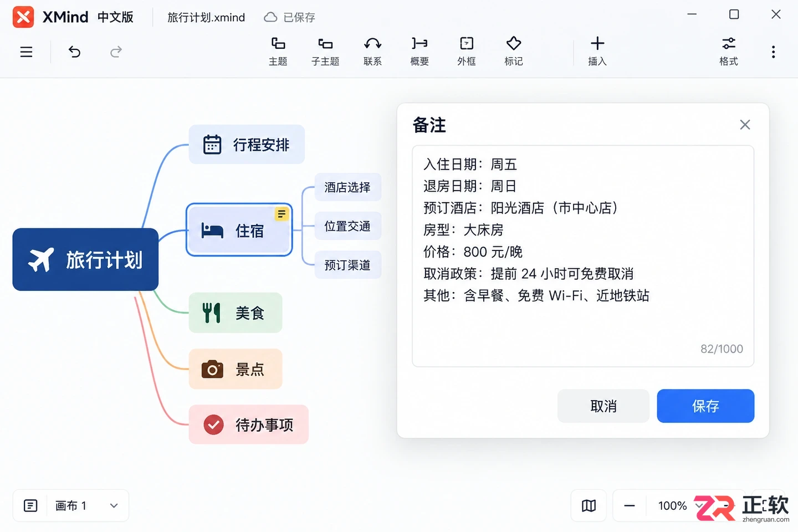798x532 pixels.
Task: Click the 100% zoom level
Action: point(672,505)
